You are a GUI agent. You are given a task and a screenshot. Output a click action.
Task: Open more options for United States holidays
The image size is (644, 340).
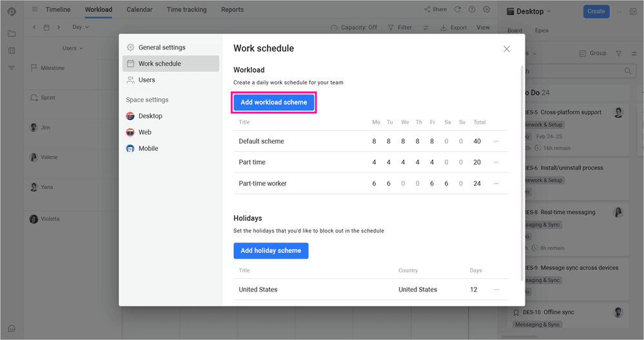(496, 290)
